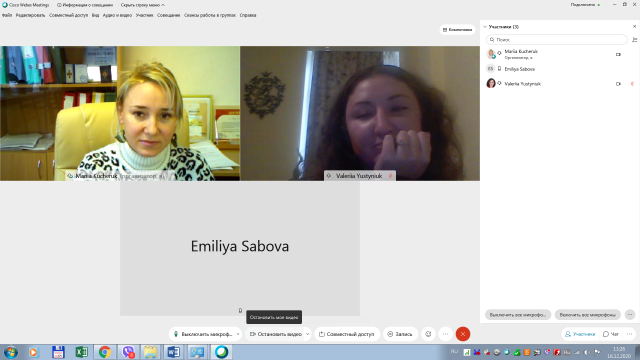Open the Вид menu
Screen dimensions: 640x360
(96, 15)
